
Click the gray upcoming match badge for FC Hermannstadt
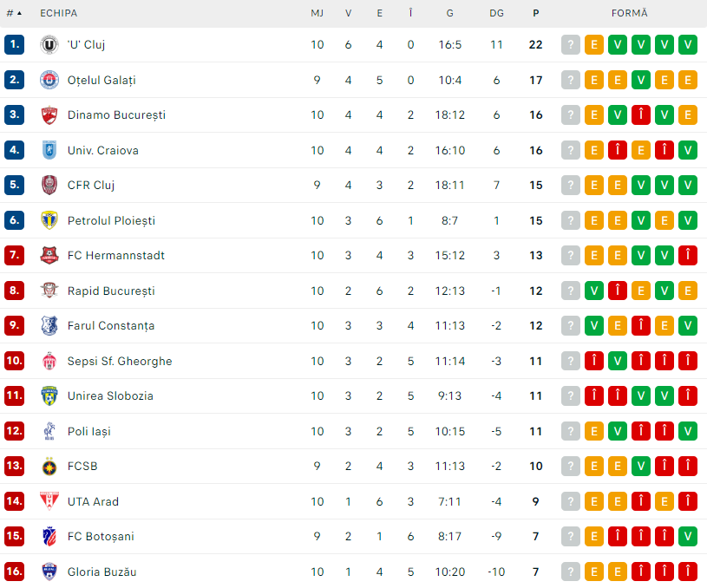[x=571, y=256]
